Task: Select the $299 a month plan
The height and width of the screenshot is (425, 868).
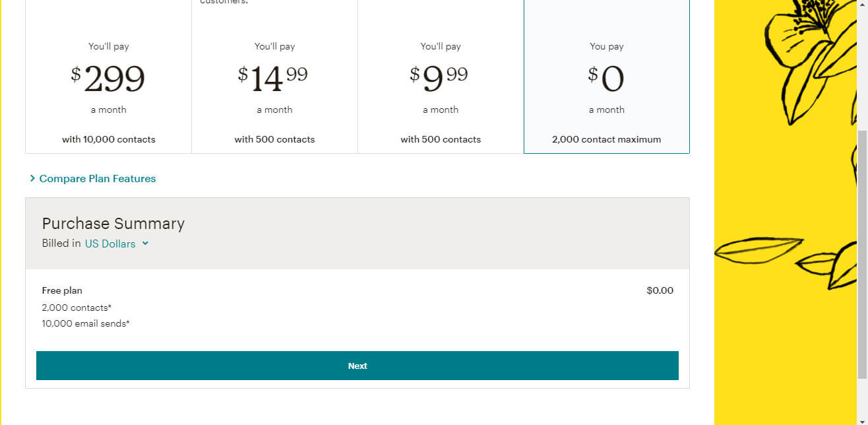Action: [x=108, y=79]
